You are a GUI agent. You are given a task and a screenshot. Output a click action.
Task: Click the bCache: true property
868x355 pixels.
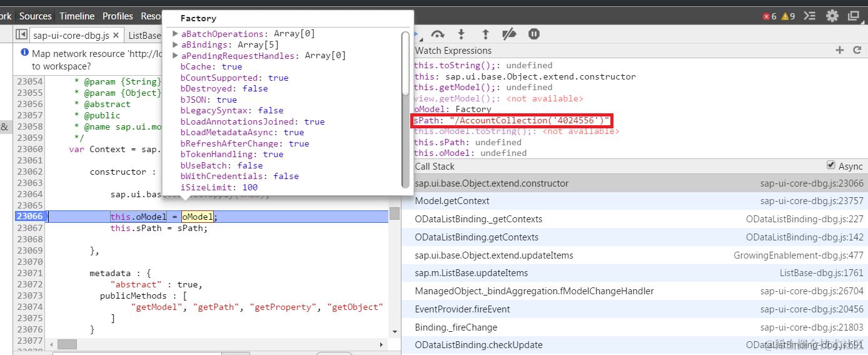(211, 66)
